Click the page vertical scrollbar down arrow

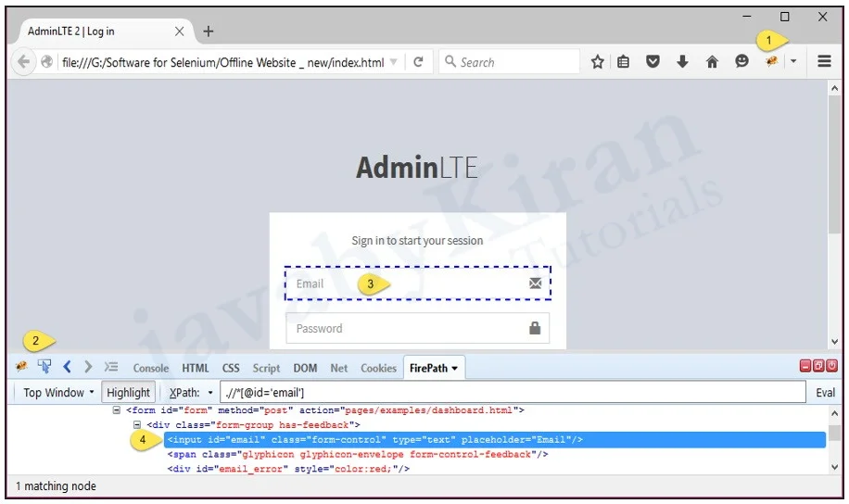[834, 342]
